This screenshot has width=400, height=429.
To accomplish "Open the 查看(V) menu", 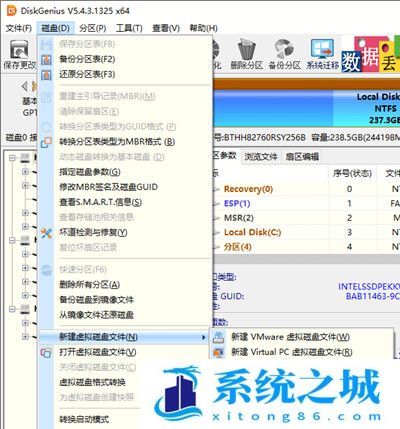I will [166, 28].
